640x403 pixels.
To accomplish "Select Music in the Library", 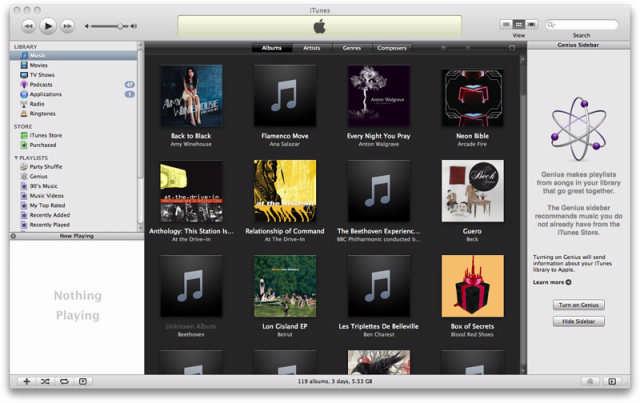I will [x=73, y=55].
